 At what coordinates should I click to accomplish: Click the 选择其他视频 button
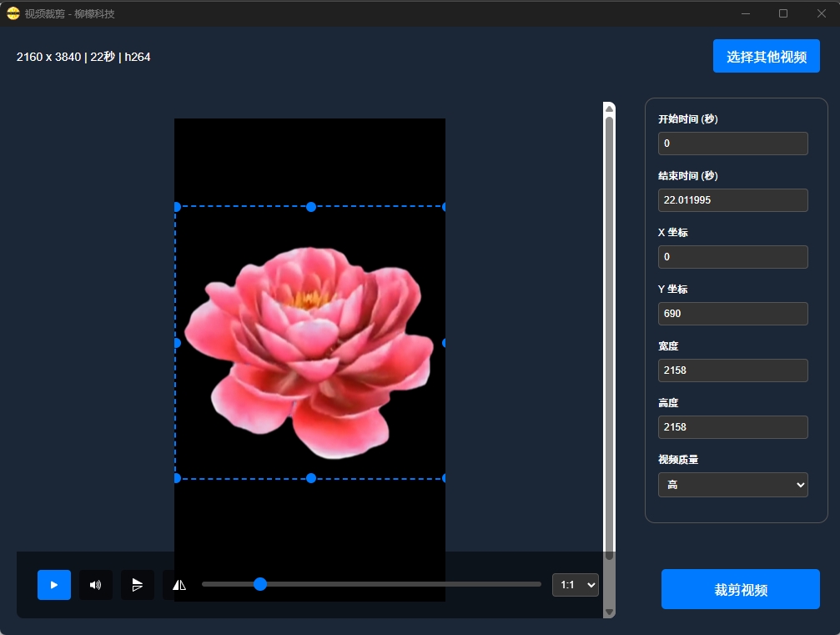point(766,57)
